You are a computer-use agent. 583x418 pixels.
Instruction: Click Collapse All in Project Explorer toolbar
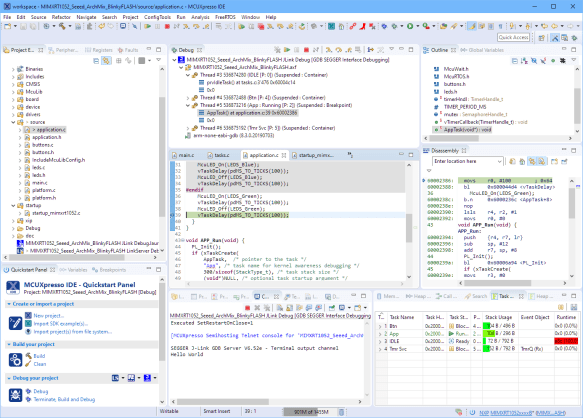tap(96, 61)
